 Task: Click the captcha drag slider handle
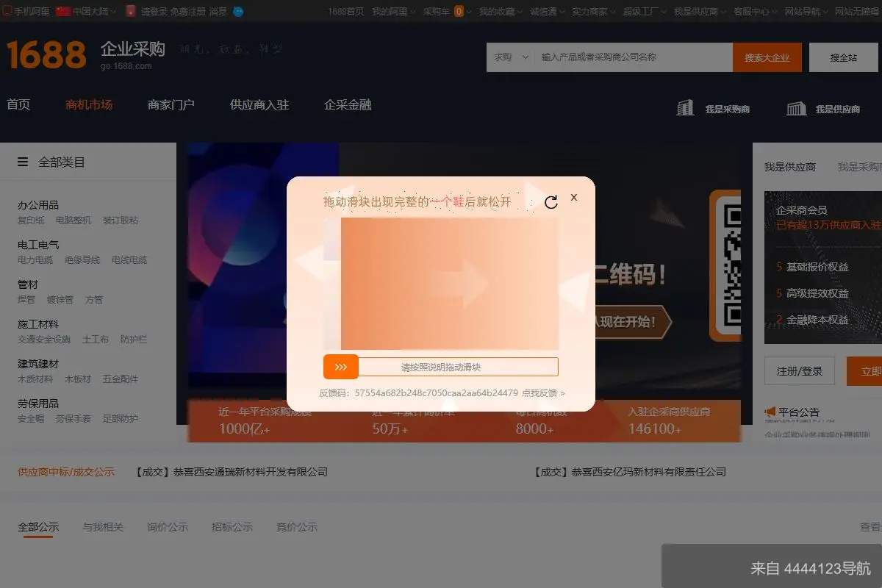click(341, 366)
